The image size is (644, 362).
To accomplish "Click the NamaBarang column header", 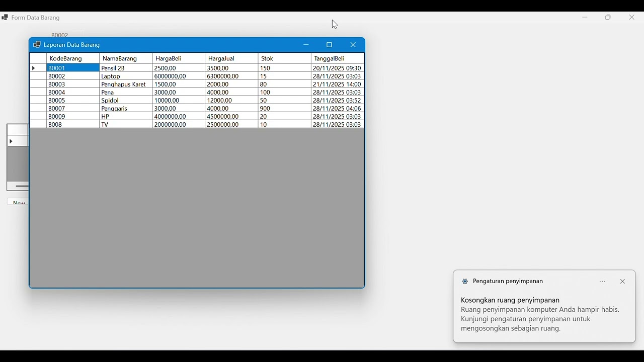I will 126,58.
